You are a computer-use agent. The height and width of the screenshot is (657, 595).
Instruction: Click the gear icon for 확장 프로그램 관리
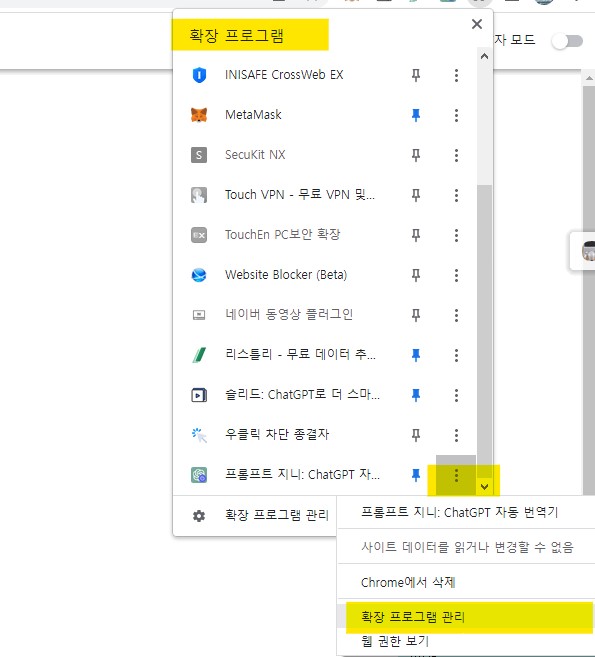[199, 516]
